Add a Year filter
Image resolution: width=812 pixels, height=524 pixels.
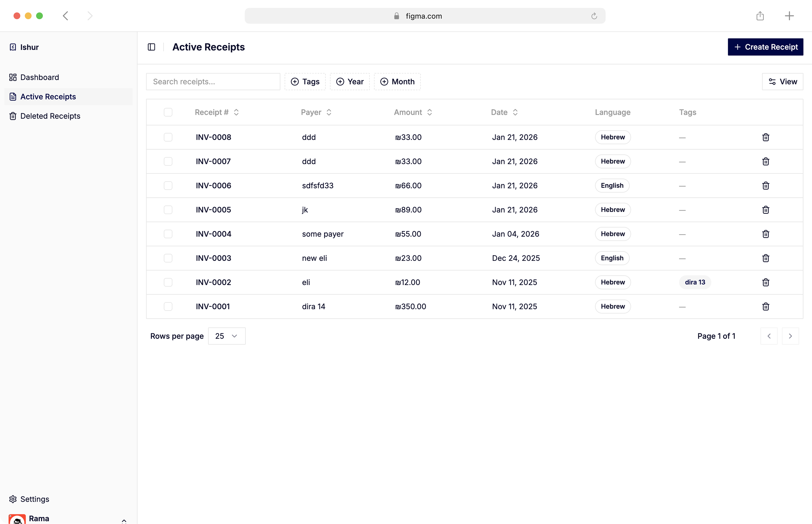[350, 81]
